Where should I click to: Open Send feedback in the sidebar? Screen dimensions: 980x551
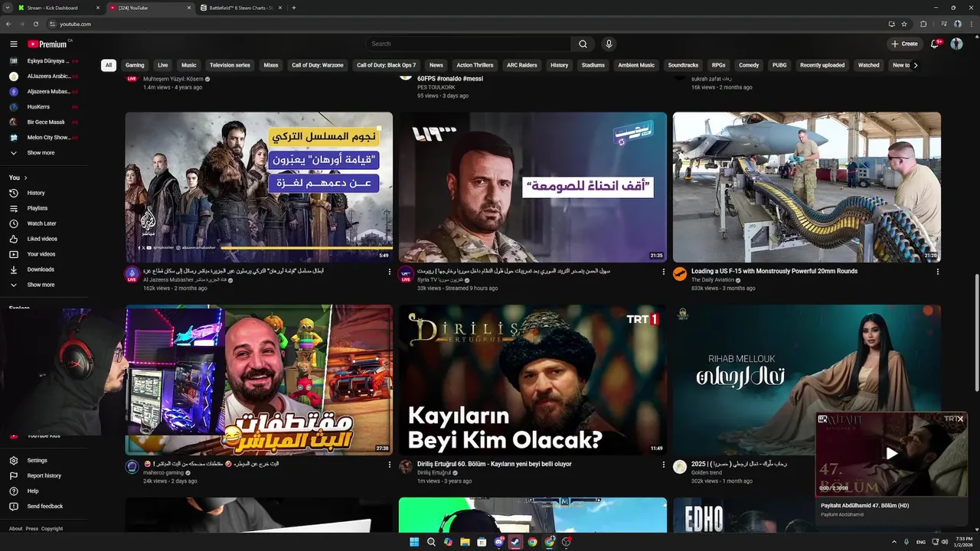(44, 507)
